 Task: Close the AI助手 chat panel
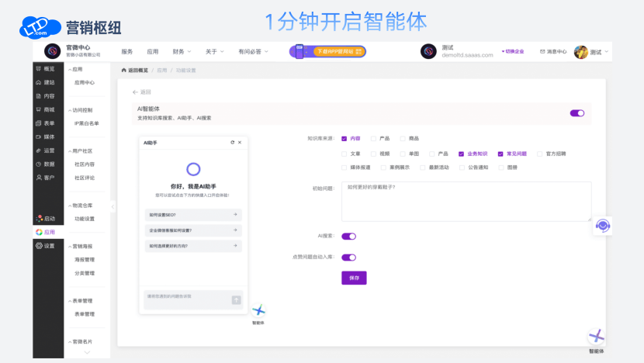[240, 143]
